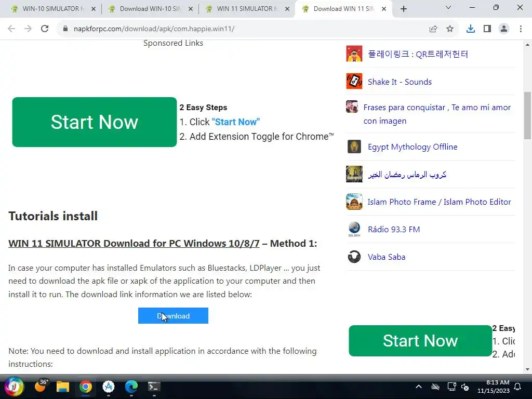The height and width of the screenshot is (399, 532).
Task: Open the taskbar start orb
Action: (14, 387)
